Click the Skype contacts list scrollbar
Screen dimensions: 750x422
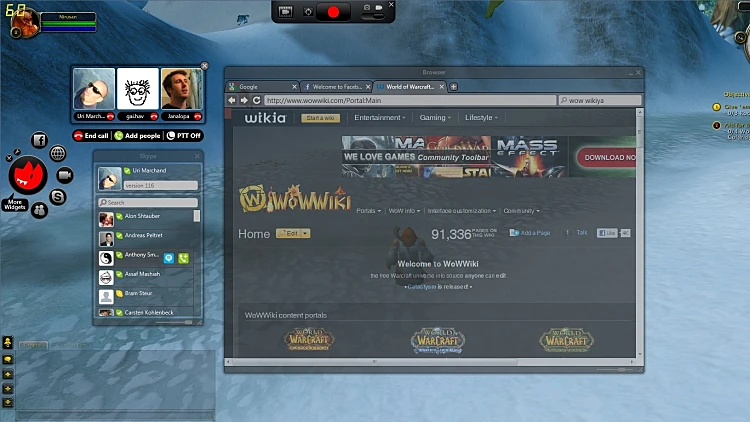pyautogui.click(x=196, y=216)
